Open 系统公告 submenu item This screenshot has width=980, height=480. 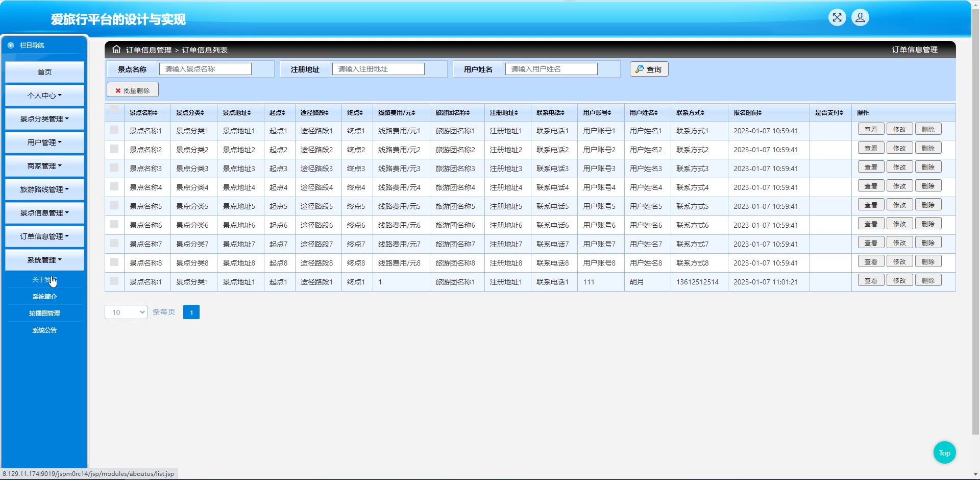coord(44,330)
